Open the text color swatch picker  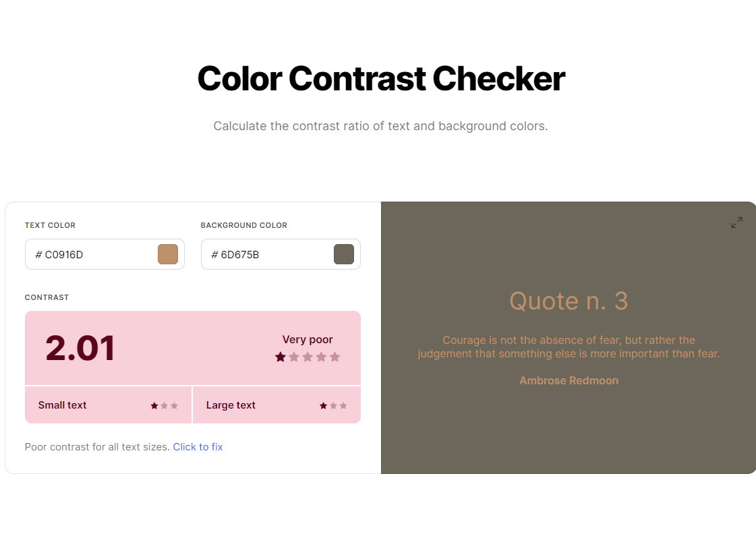pyautogui.click(x=168, y=254)
